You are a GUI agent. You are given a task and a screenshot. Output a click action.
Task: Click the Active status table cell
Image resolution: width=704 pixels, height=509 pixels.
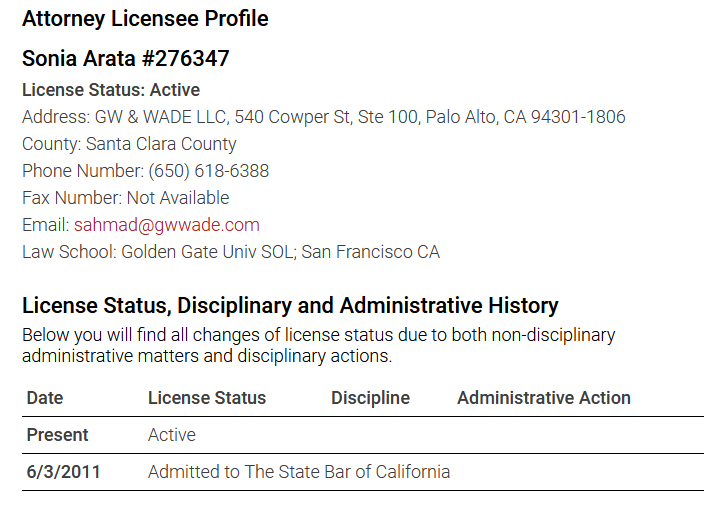(x=172, y=435)
